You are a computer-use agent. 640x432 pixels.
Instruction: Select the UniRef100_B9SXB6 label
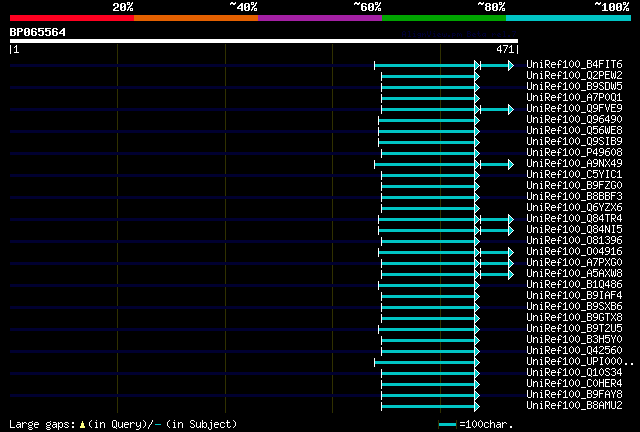[574, 307]
